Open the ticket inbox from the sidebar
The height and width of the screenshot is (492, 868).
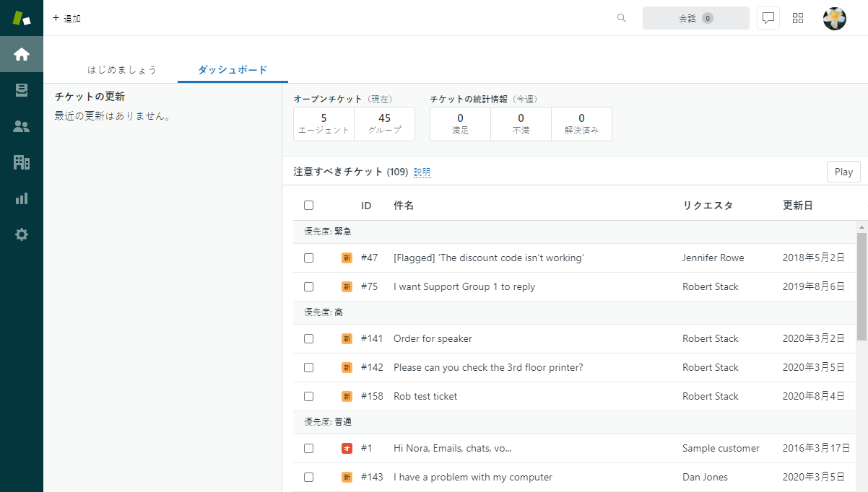[22, 90]
